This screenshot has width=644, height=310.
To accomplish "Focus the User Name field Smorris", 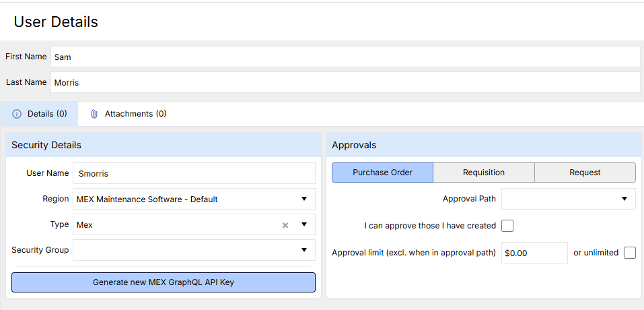I will (193, 173).
